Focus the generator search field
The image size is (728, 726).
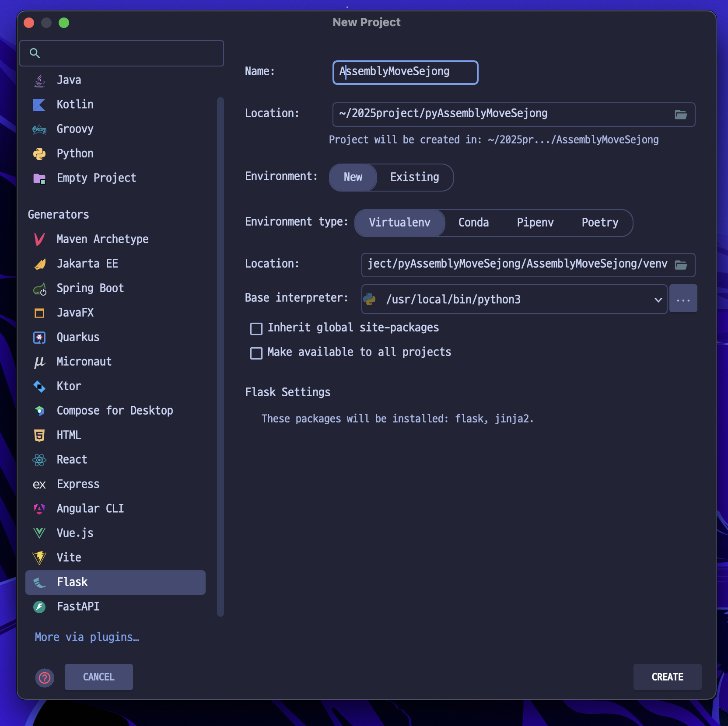pyautogui.click(x=122, y=53)
